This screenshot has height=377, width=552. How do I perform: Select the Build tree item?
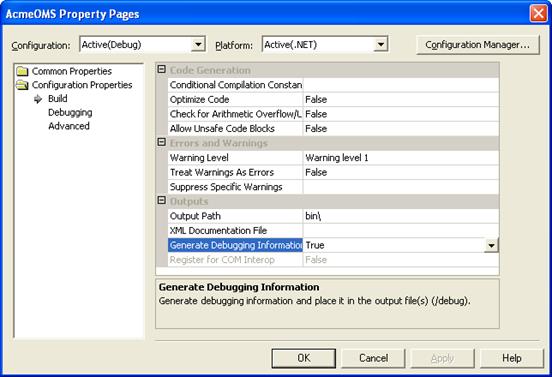58,99
